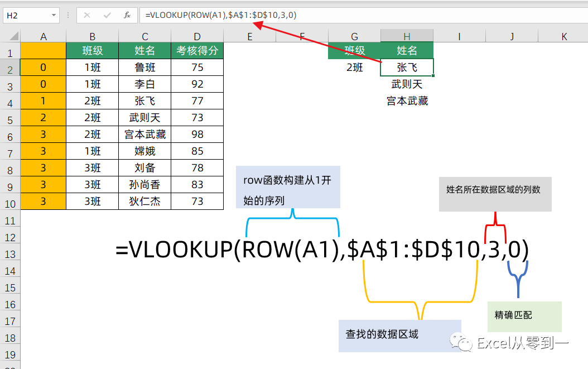Select cell H2 containing 张飞
This screenshot has height=369, width=588.
(x=406, y=67)
